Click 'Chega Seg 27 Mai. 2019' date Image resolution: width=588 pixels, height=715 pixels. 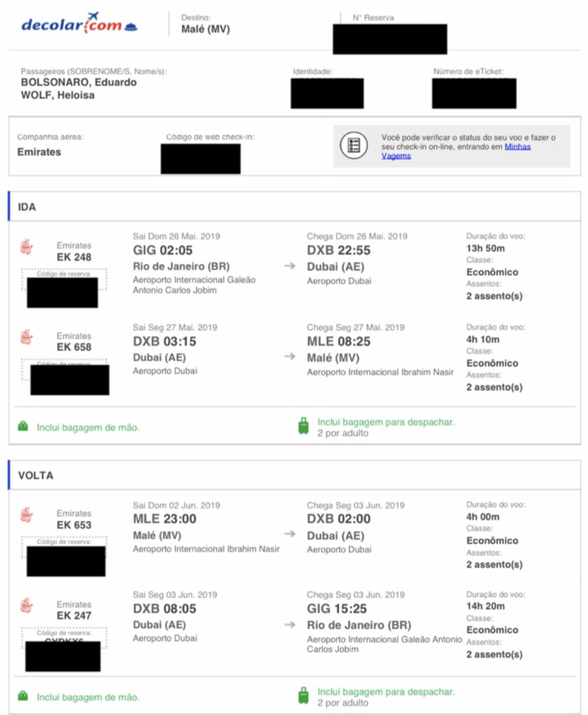[x=356, y=327]
